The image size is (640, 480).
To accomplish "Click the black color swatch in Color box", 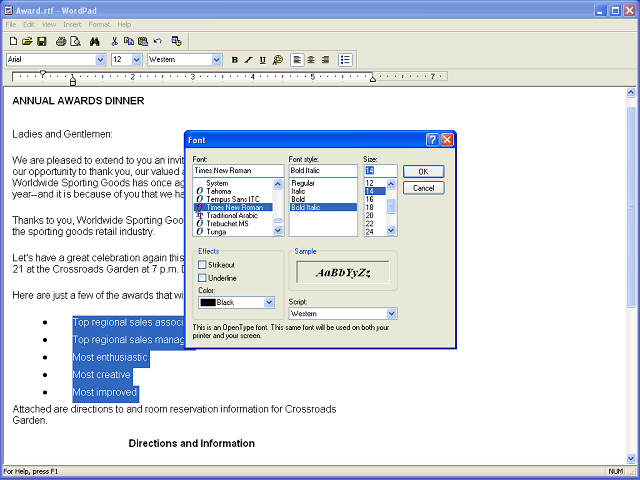I will coord(207,302).
